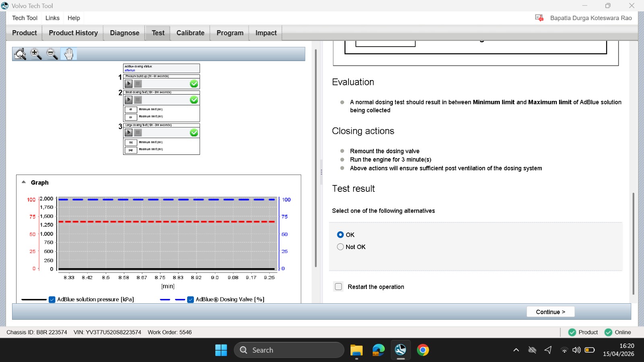Click Small dosing Maximum limit value box
Viewport: 644px width, 362px height.
[x=131, y=117]
